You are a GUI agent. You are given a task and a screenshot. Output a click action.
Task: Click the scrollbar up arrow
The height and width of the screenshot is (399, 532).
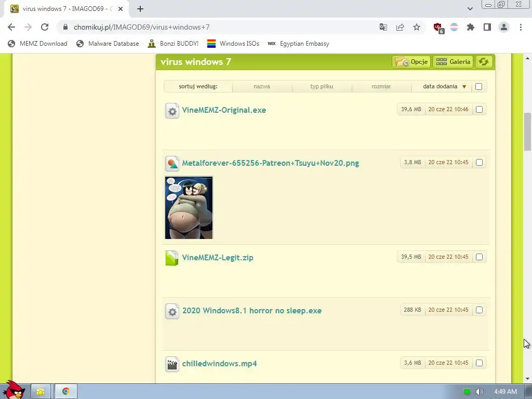pos(528,58)
